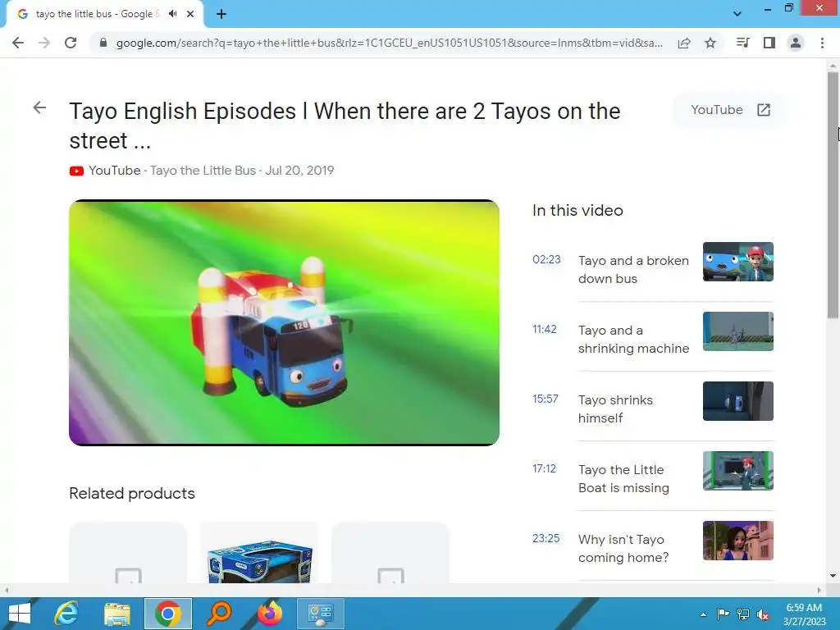Click the scrollbar up arrow

pyautogui.click(x=833, y=65)
